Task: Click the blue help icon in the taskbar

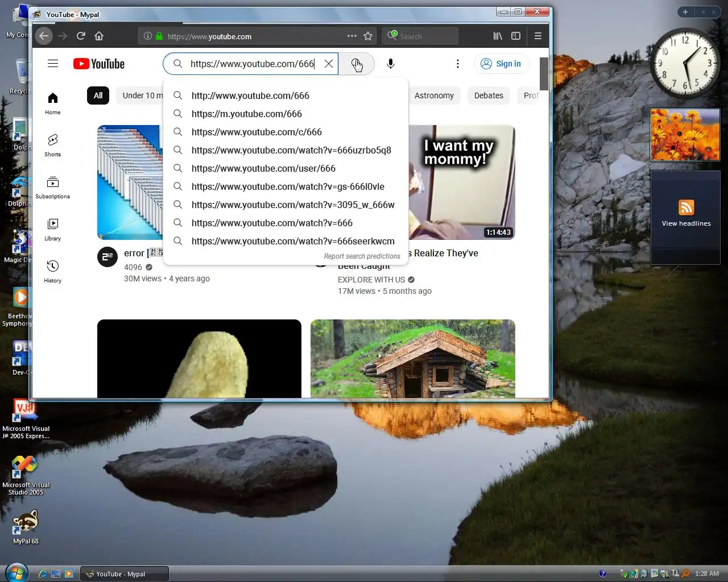Action: [x=602, y=573]
